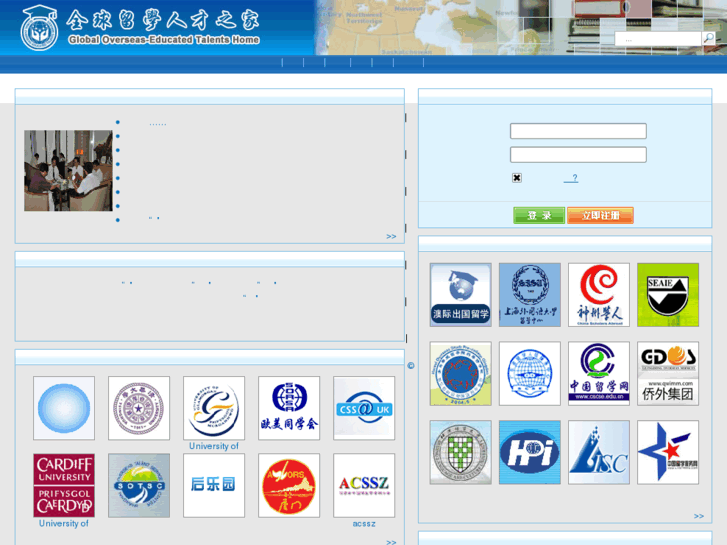Open the blue star with red star logo
This screenshot has width=727, height=545.
(x=668, y=453)
